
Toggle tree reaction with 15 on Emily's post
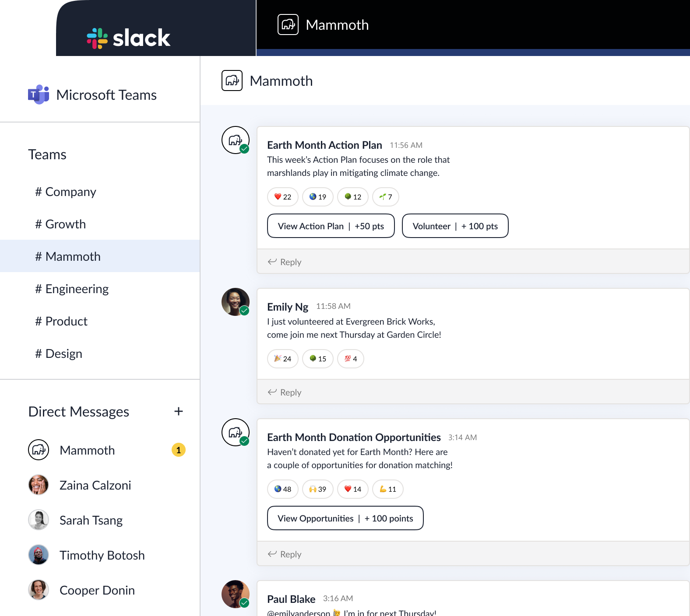point(318,359)
